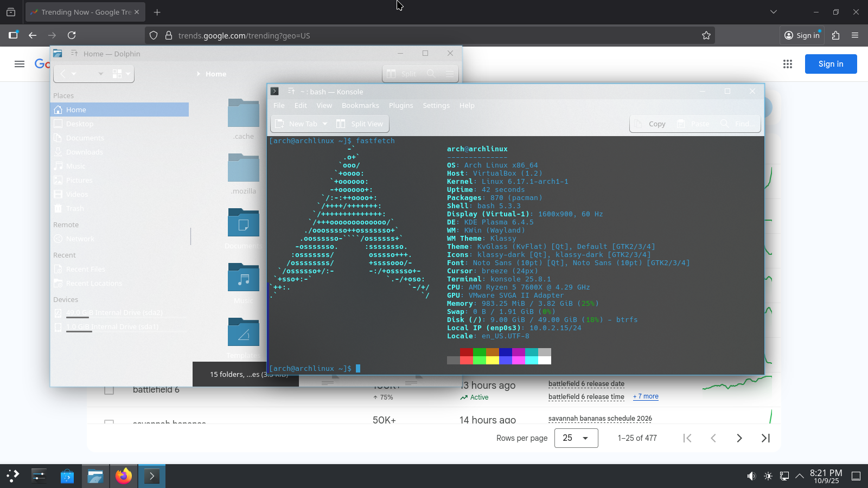Click the blue Sign in button
868x488 pixels.
tap(831, 64)
